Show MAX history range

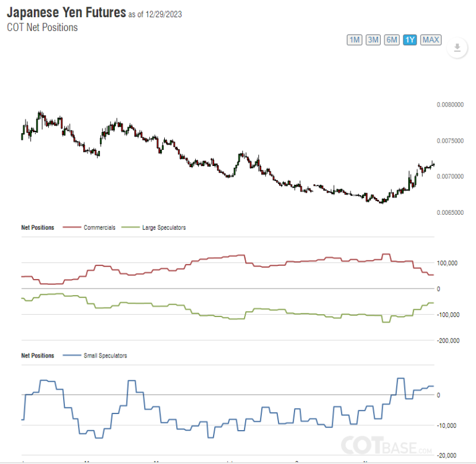click(430, 40)
